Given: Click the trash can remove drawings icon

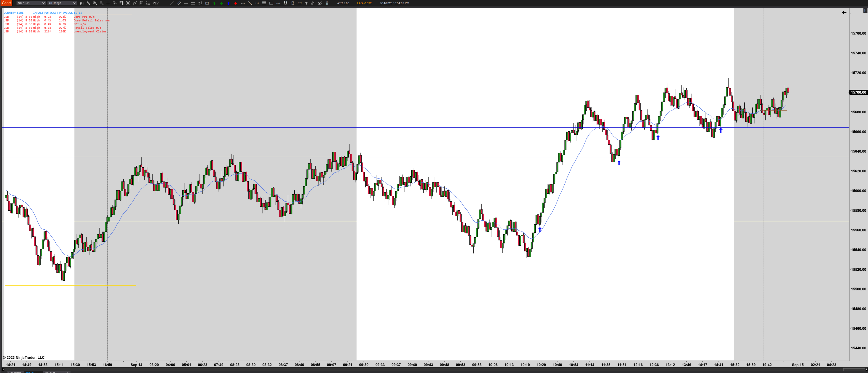Looking at the screenshot, I should point(327,3).
